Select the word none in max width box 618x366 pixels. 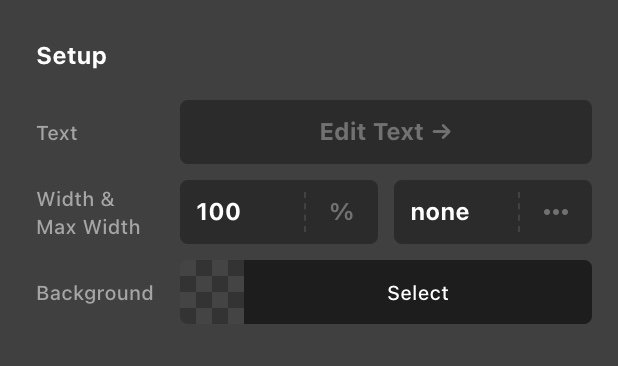(x=440, y=213)
